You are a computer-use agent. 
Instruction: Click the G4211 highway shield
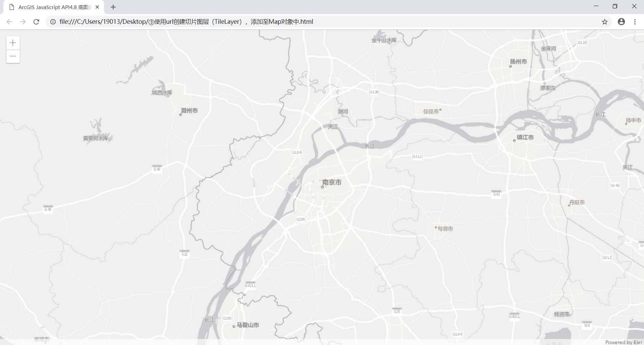pos(250,285)
